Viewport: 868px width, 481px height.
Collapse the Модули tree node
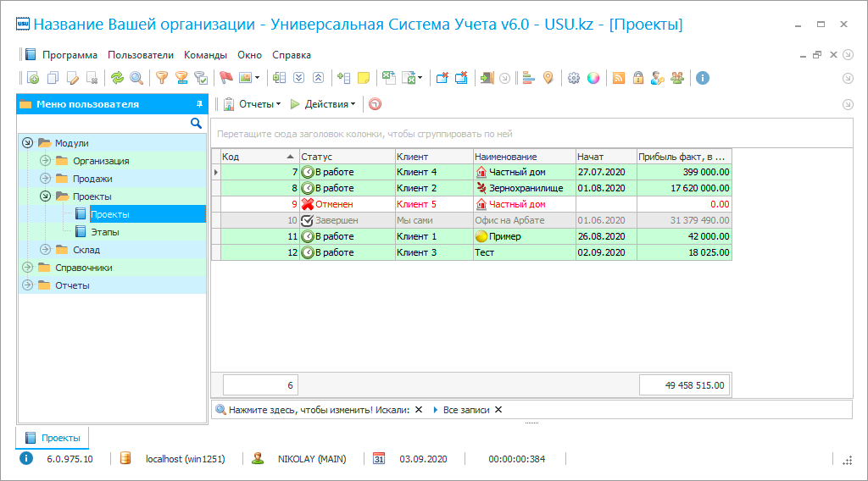coord(27,142)
